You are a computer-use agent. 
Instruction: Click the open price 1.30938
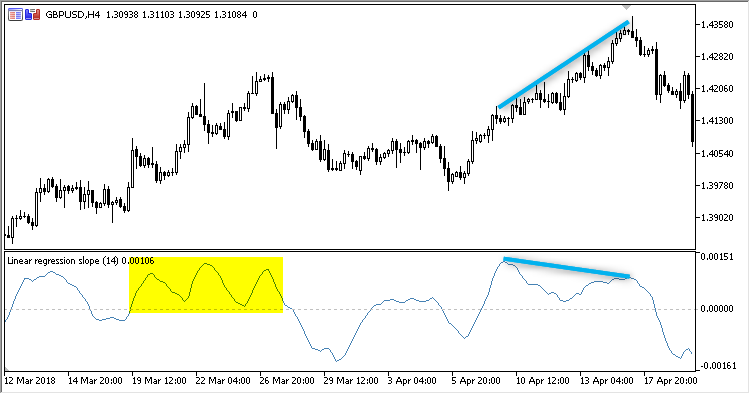tap(122, 15)
